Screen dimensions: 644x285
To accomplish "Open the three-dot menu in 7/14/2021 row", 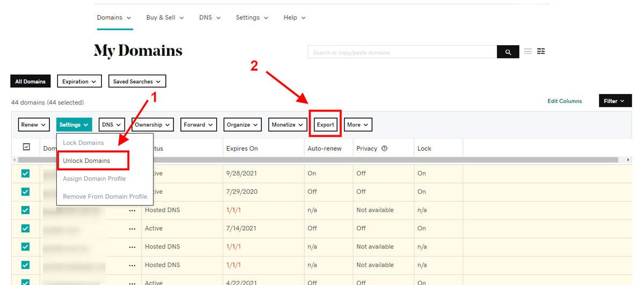I will pyautogui.click(x=132, y=229).
